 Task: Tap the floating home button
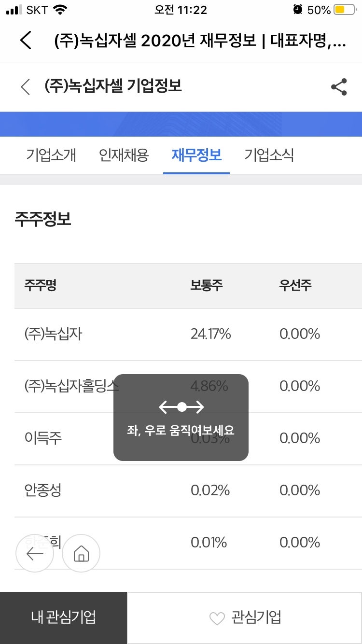[81, 553]
